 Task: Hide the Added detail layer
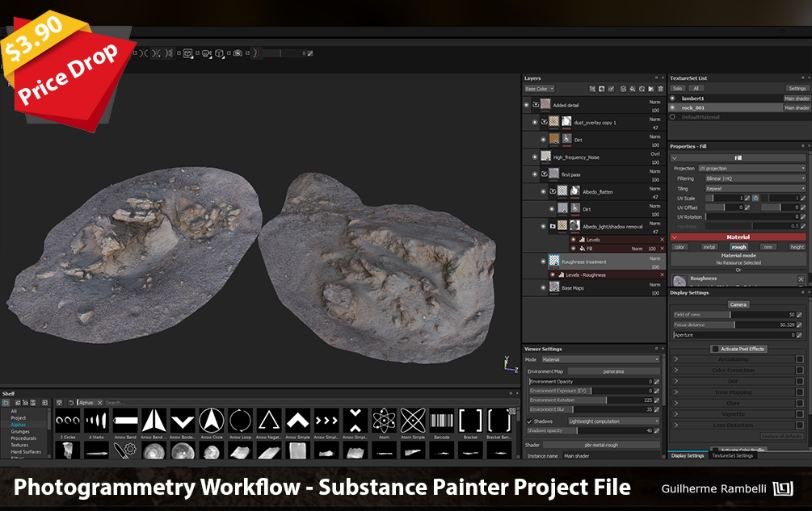click(527, 105)
